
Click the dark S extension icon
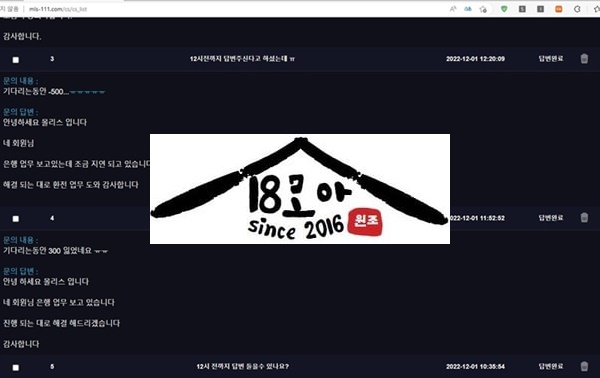coord(522,9)
